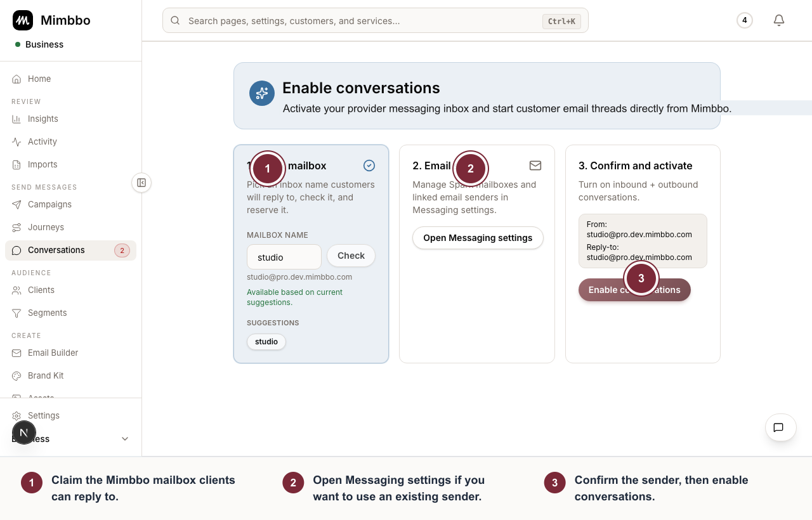Screen dimensions: 812x520
Task: Click the round badge showing 4
Action: click(x=745, y=20)
